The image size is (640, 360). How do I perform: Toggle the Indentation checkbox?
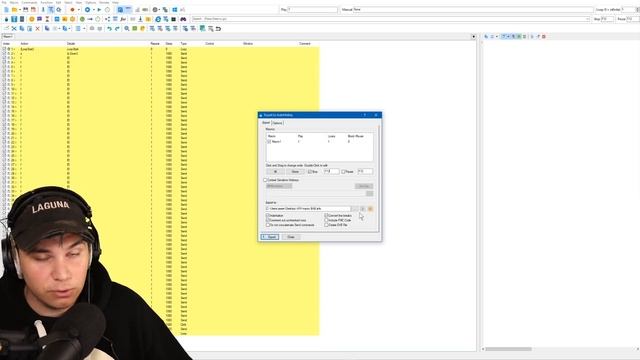(x=268, y=216)
